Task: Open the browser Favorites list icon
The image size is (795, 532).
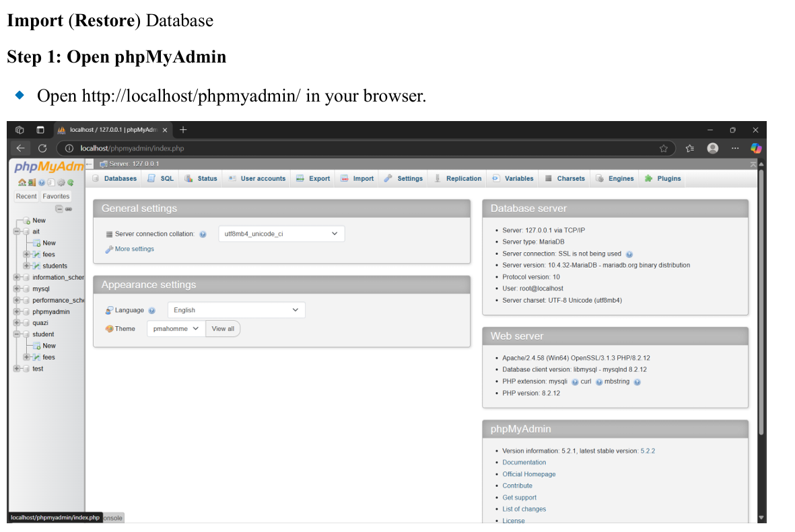Action: [689, 148]
